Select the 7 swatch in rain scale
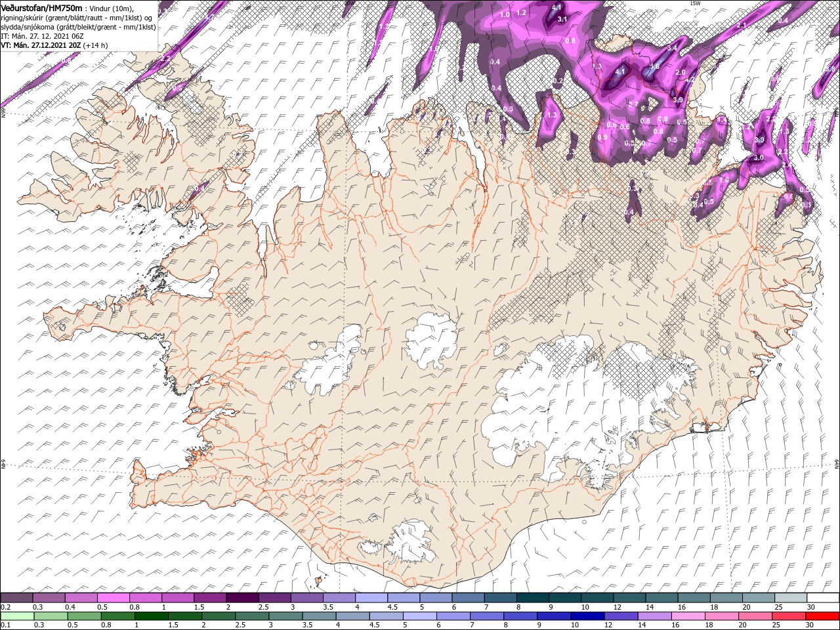Viewport: 840px width, 630px height. (x=487, y=616)
